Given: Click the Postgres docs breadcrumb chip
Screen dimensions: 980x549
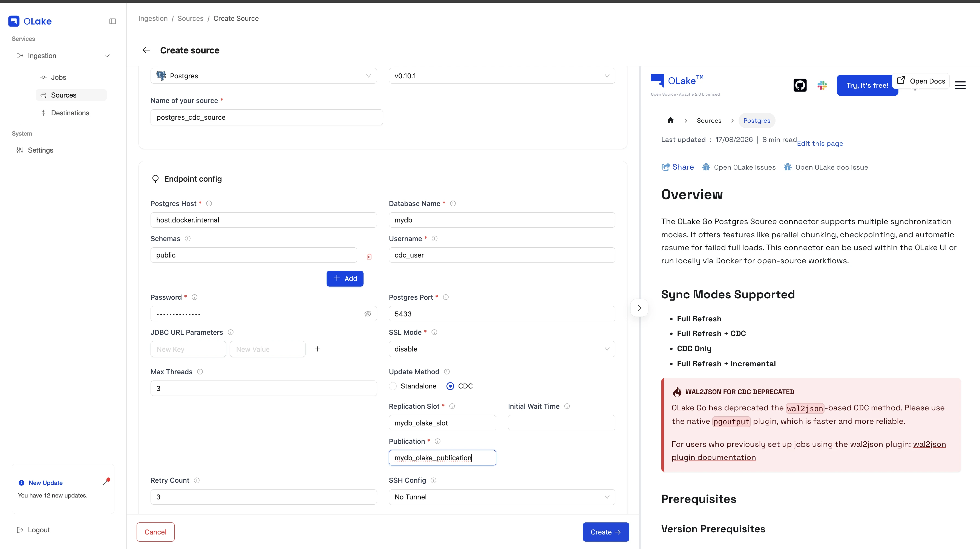Looking at the screenshot, I should pyautogui.click(x=757, y=120).
